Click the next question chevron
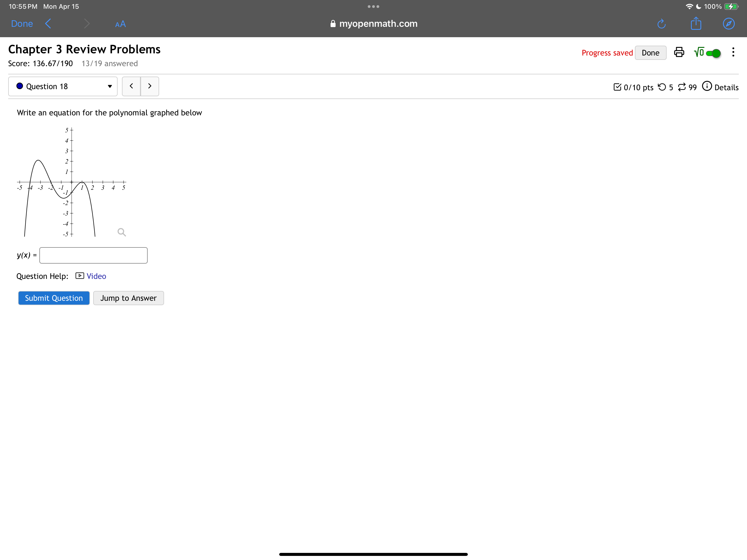The image size is (747, 560). 150,86
